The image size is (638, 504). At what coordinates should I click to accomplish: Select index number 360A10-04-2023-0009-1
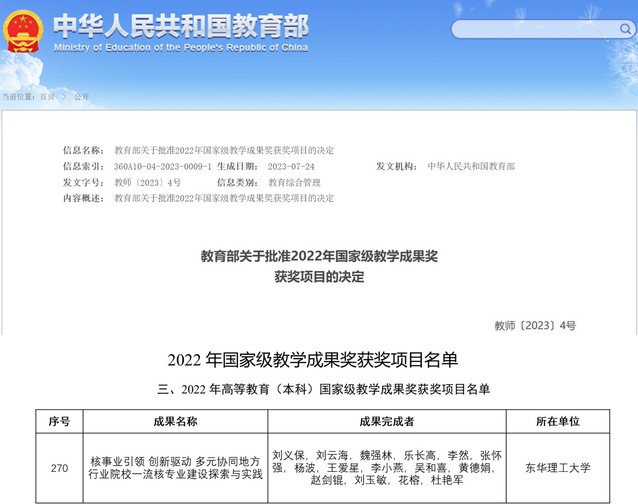coord(163,166)
